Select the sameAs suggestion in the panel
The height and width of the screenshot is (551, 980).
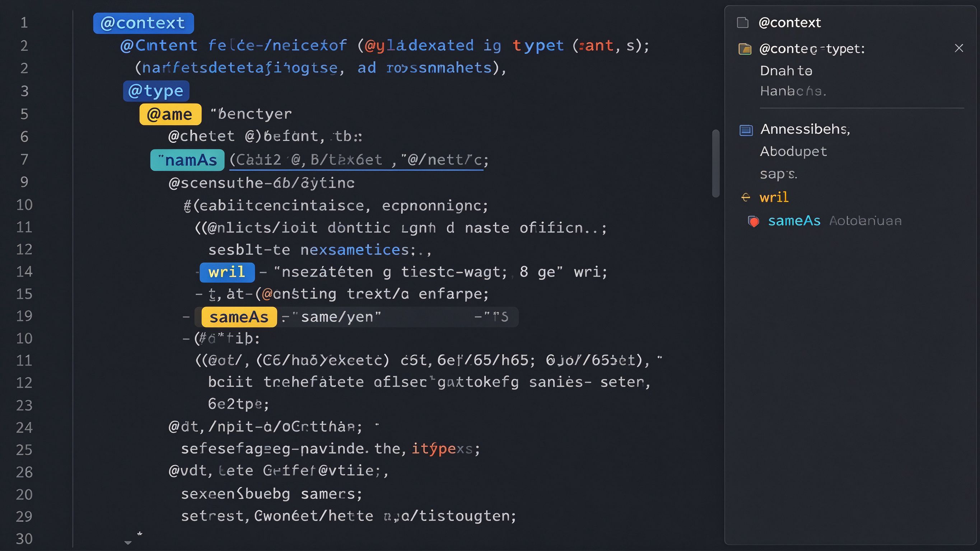[x=794, y=221]
